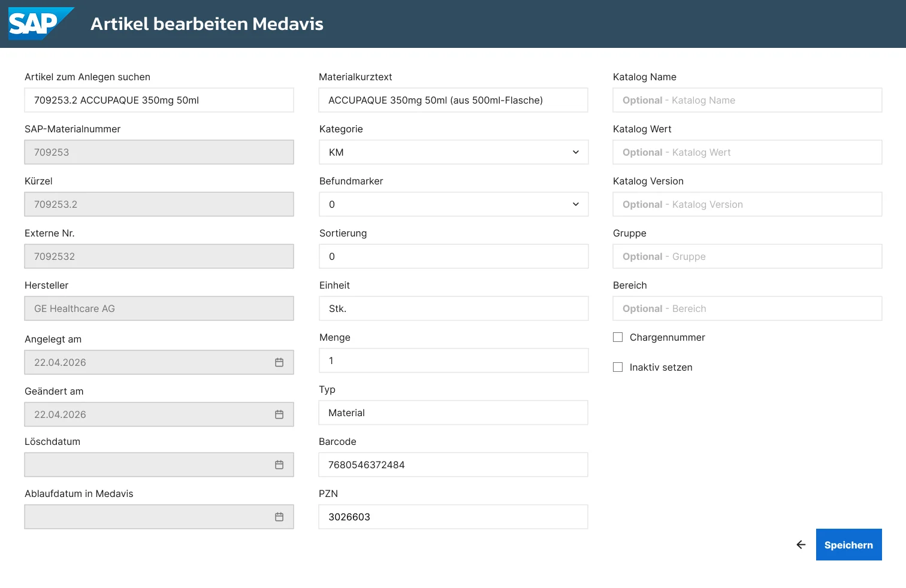Open calendar picker for Löschdatum

click(x=279, y=465)
